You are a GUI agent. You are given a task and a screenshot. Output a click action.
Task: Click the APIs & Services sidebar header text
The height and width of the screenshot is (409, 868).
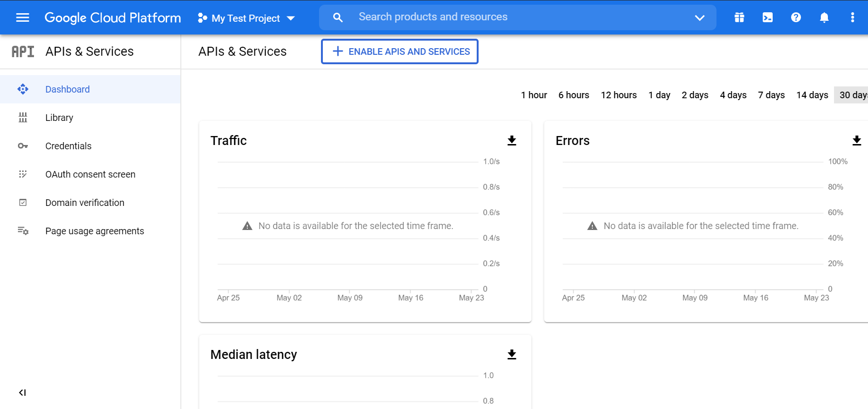click(x=90, y=51)
